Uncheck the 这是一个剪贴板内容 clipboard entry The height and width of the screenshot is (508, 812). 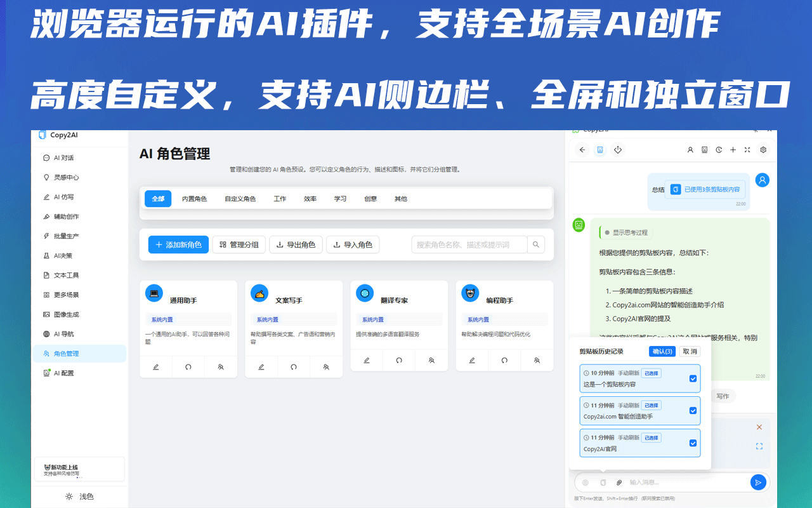[x=693, y=378]
